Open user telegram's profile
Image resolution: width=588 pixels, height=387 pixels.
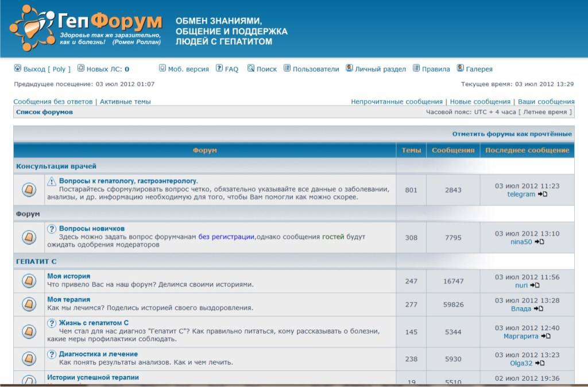click(x=521, y=194)
